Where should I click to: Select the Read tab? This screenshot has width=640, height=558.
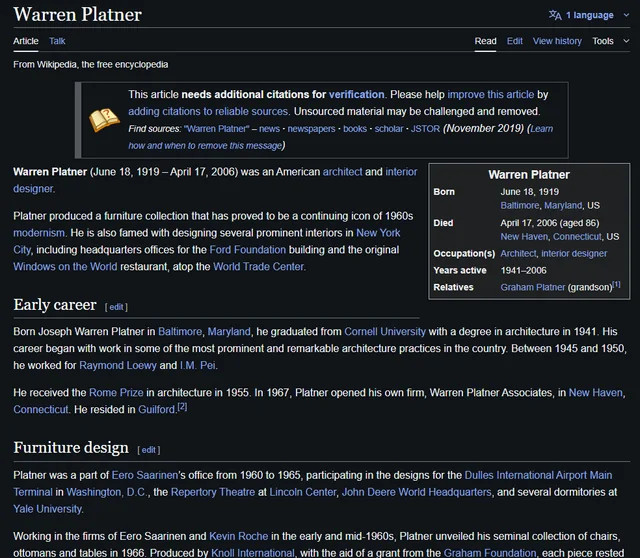(x=485, y=41)
